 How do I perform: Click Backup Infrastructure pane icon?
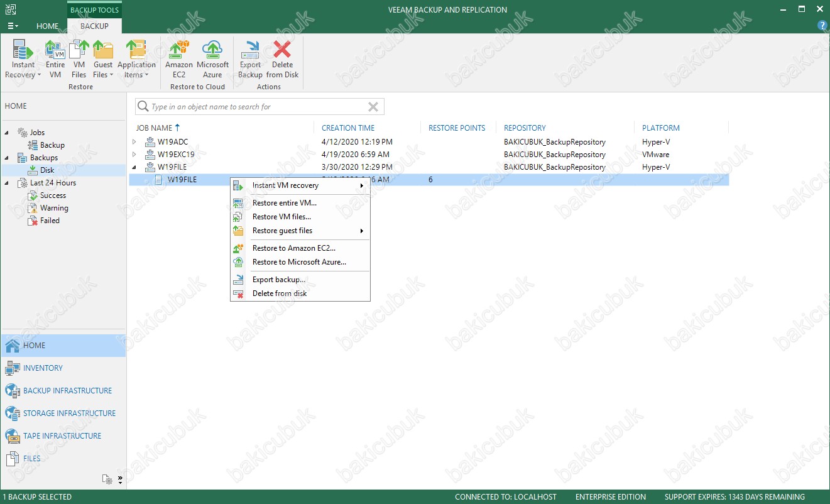(13, 391)
